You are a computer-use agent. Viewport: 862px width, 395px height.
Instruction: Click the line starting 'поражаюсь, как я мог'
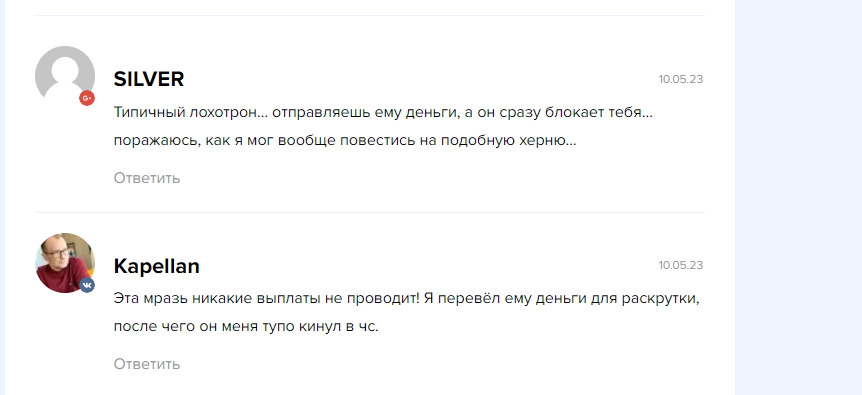[345, 141]
